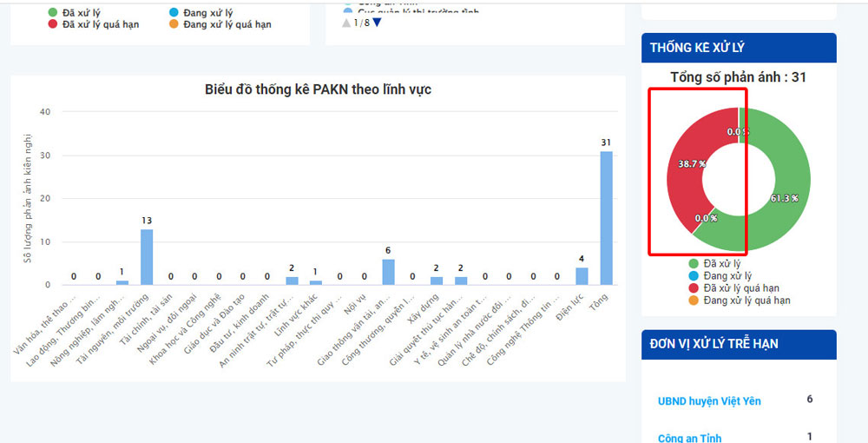868x443 pixels.
Task: Click 'ĐƠN VỊ XỬ LÝ TRỄ HẠN' panel header
Action: (739, 344)
